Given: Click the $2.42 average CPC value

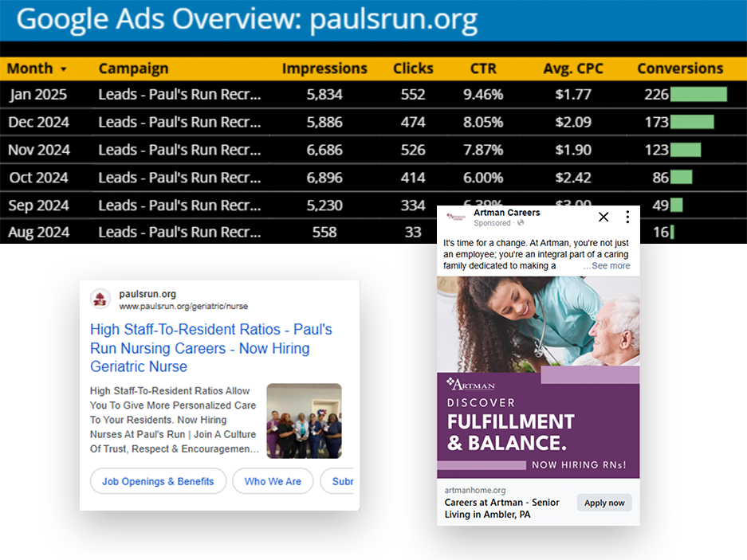Looking at the screenshot, I should [573, 178].
